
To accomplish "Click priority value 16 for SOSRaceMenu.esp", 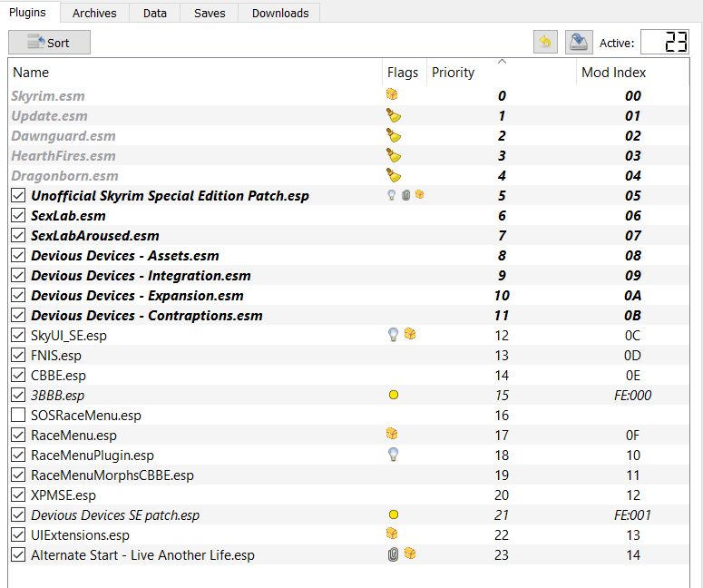I will [x=502, y=416].
